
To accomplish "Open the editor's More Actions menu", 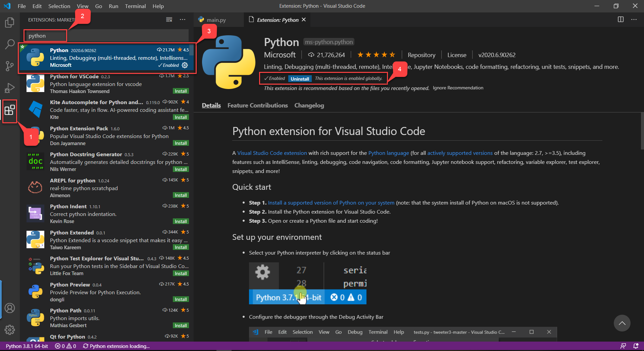I will pyautogui.click(x=634, y=19).
